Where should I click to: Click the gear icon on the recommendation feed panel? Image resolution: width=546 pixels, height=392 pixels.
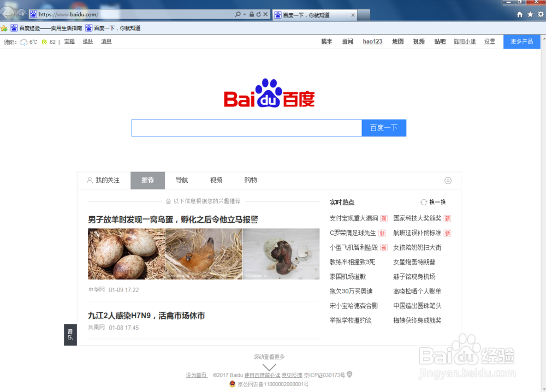(448, 180)
